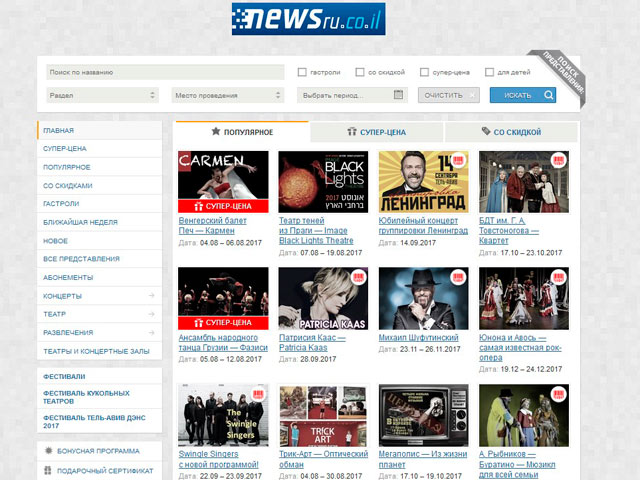
Task: Open ВСЕ ПРЕДСТАВЛЕНИЯ in the sidebar
Action: coord(100,259)
